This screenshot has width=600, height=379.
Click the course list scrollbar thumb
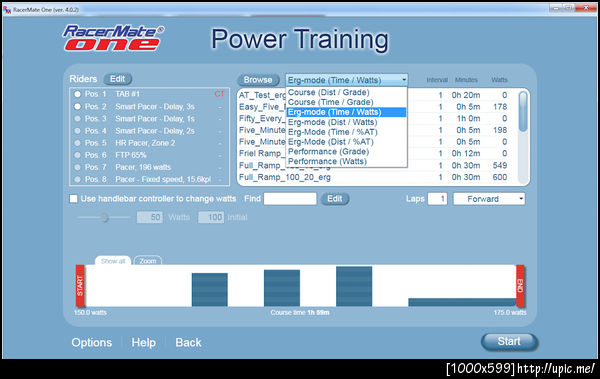(522, 112)
